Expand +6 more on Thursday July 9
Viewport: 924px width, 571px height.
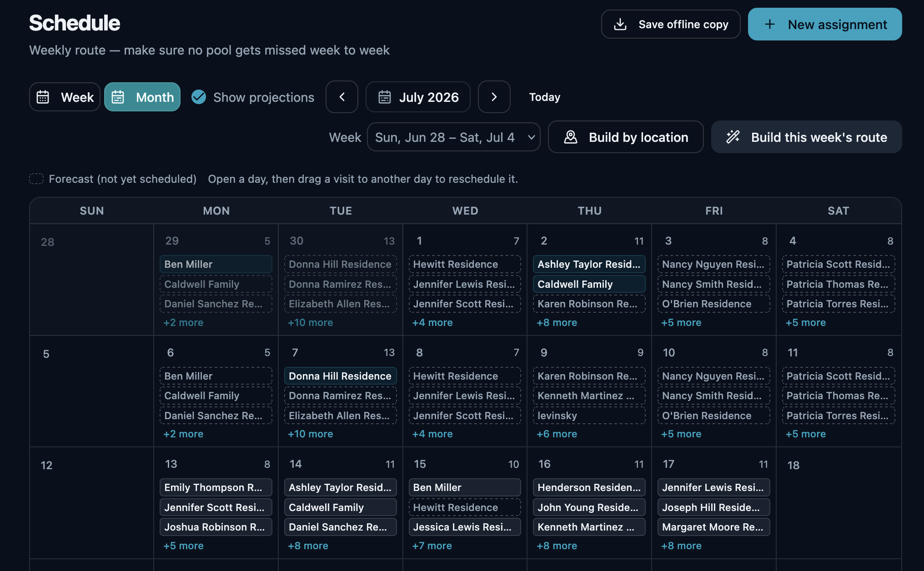[557, 434]
